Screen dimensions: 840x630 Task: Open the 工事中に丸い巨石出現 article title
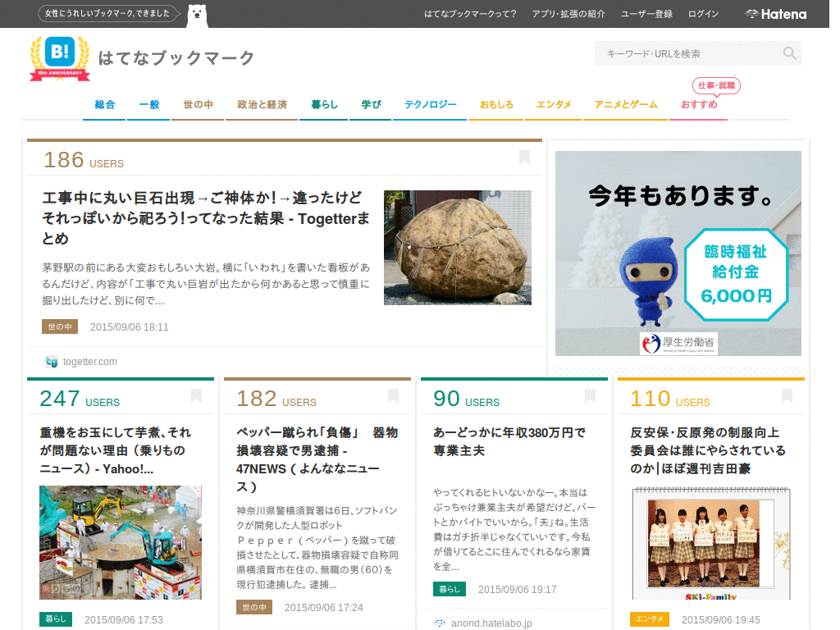[x=206, y=218]
